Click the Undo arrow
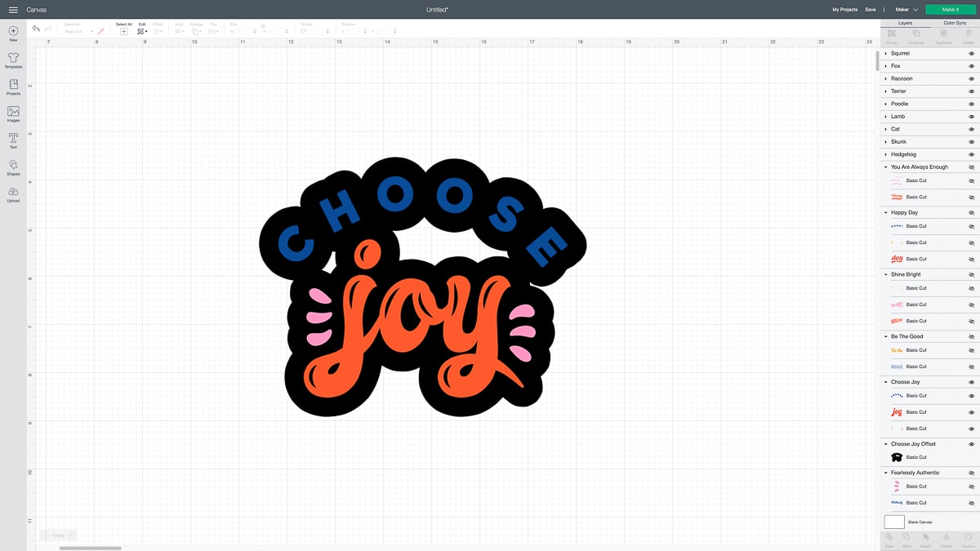Viewport: 980px width, 551px height. pyautogui.click(x=36, y=29)
